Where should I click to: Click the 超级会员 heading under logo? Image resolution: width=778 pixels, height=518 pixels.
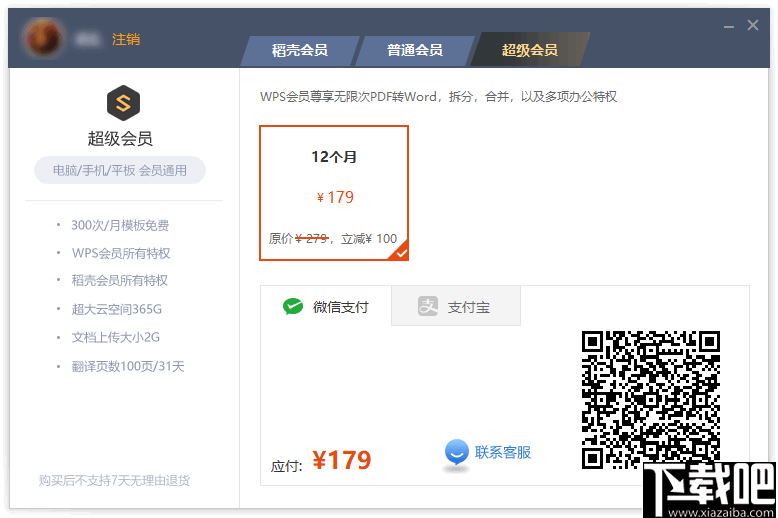120,138
